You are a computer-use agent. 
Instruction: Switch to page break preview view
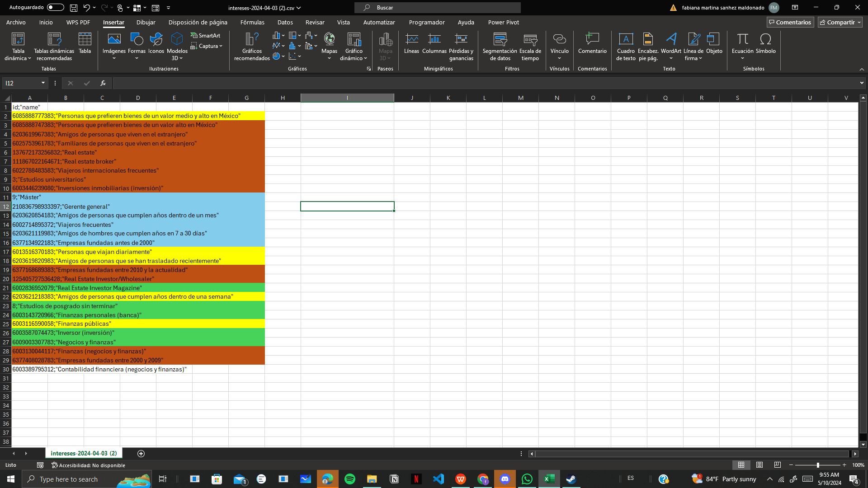[x=778, y=465]
